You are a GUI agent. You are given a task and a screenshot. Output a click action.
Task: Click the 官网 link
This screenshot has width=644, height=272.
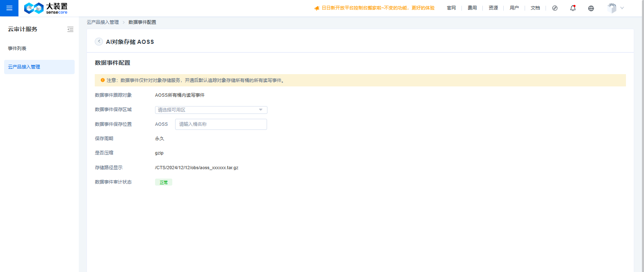pos(451,8)
